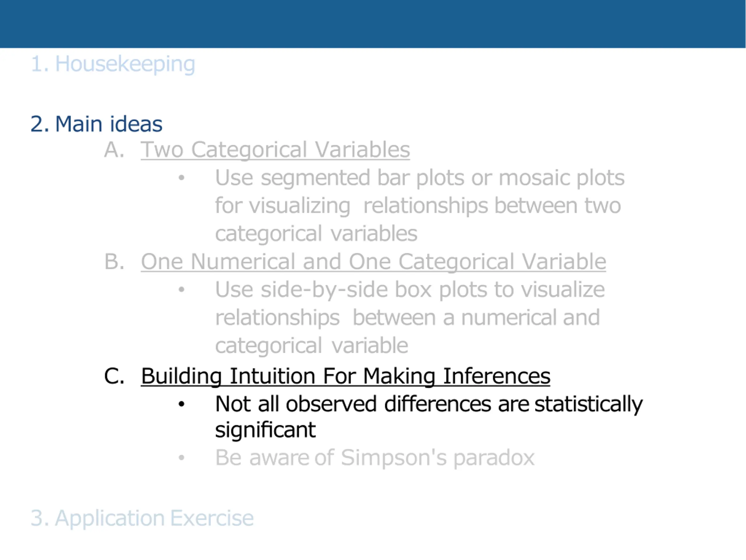
Task: Open the 'Two Categorical Variables' underlined link
Action: (x=275, y=149)
